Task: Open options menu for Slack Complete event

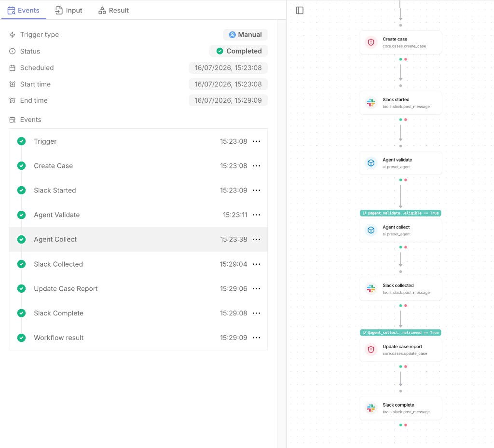Action: pos(257,313)
